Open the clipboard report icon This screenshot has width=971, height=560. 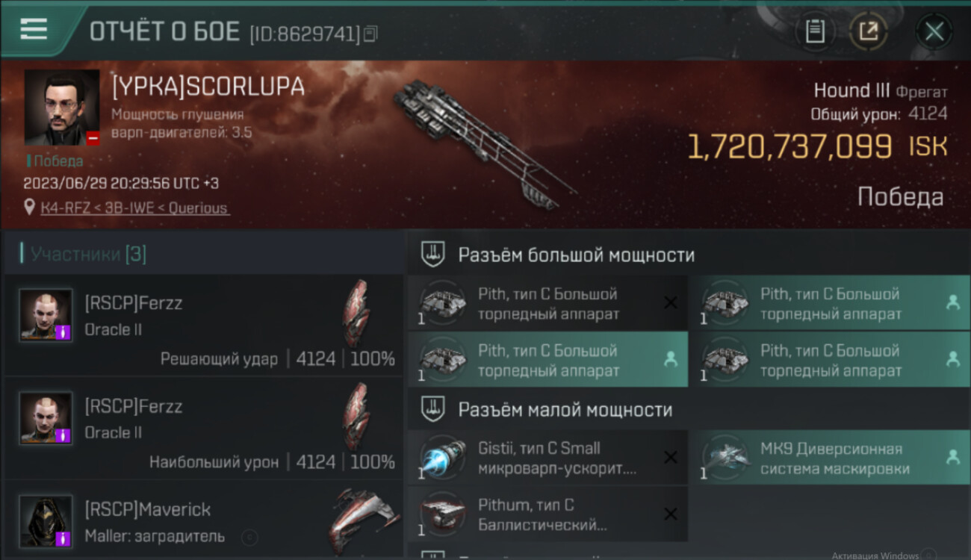(x=815, y=31)
